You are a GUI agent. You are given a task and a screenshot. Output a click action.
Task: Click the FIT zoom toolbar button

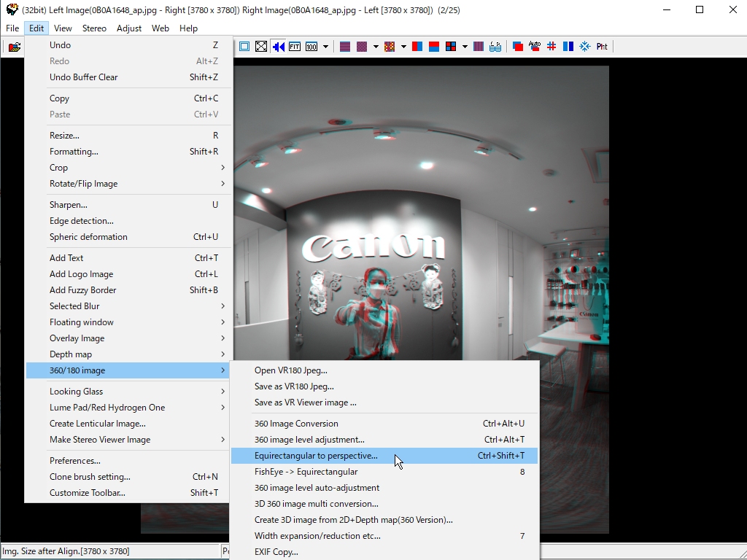coord(295,46)
